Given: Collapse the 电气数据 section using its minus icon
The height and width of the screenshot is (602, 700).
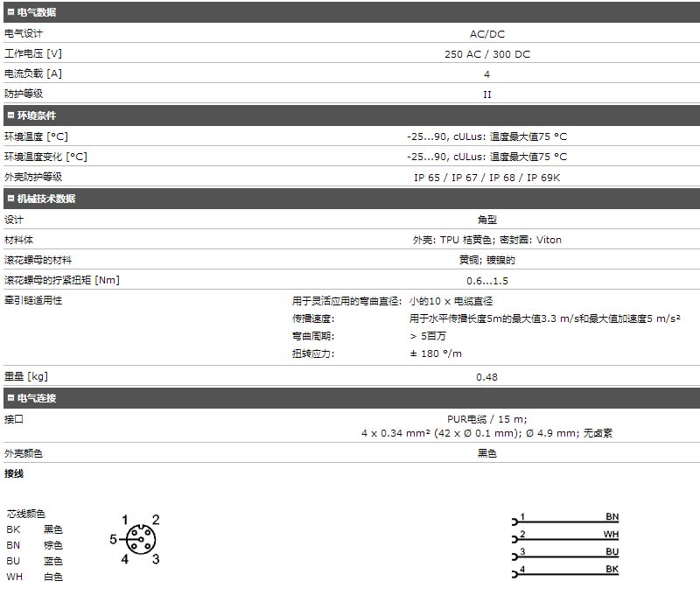Looking at the screenshot, I should click(10, 13).
